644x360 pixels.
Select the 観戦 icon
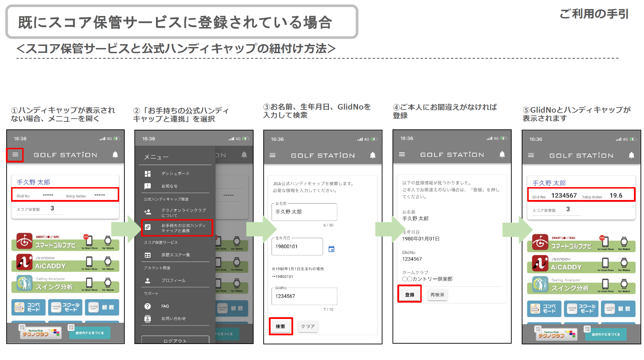pos(102,307)
